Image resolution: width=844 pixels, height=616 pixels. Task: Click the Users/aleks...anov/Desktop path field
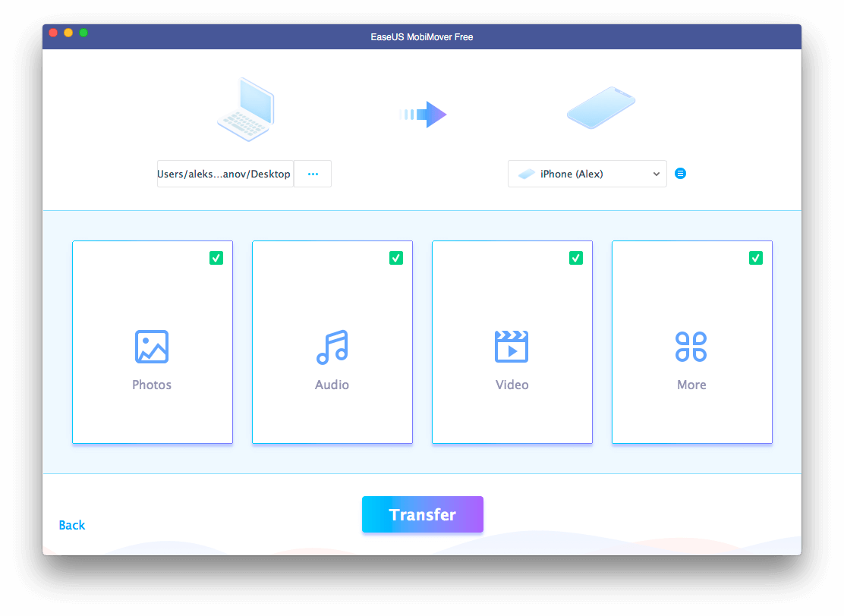[225, 174]
